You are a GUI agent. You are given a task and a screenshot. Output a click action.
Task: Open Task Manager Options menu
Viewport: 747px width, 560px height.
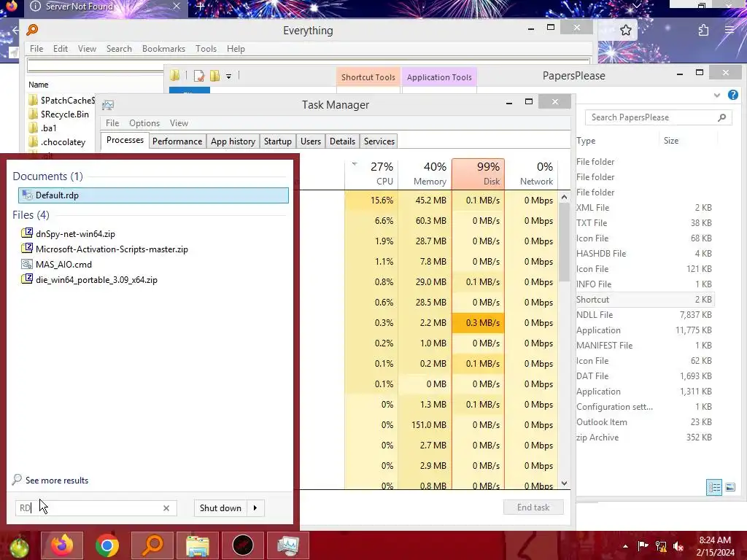click(x=144, y=122)
